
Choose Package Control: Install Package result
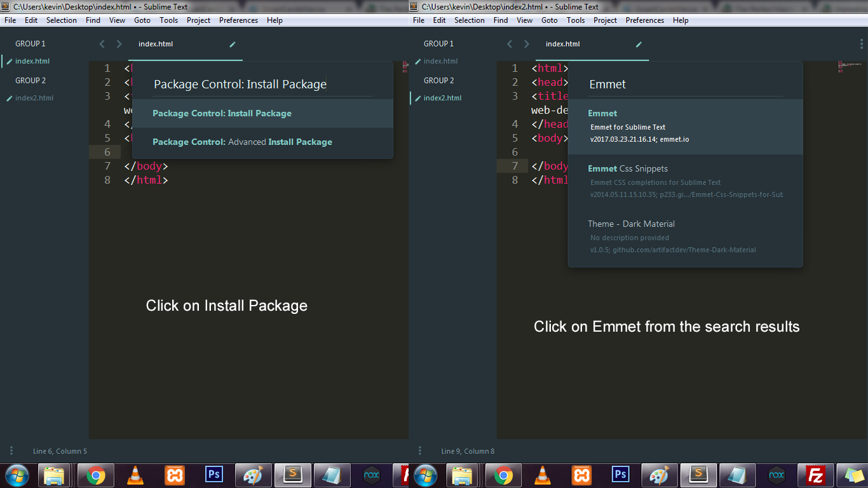[262, 113]
